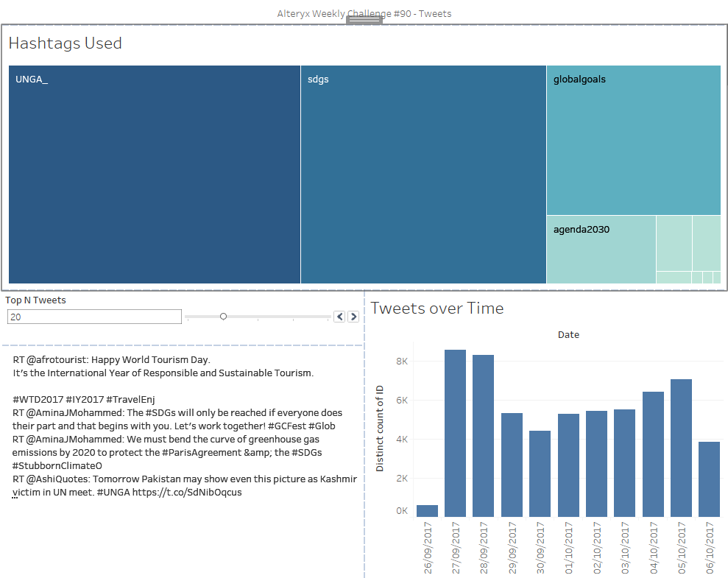
Task: Click the tweet about #SDGs and #GCFest by @AminaJMohammed
Action: pos(177,419)
